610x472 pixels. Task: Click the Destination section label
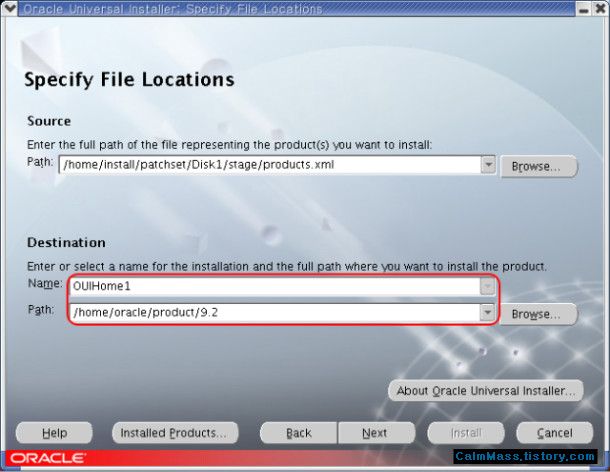point(66,242)
